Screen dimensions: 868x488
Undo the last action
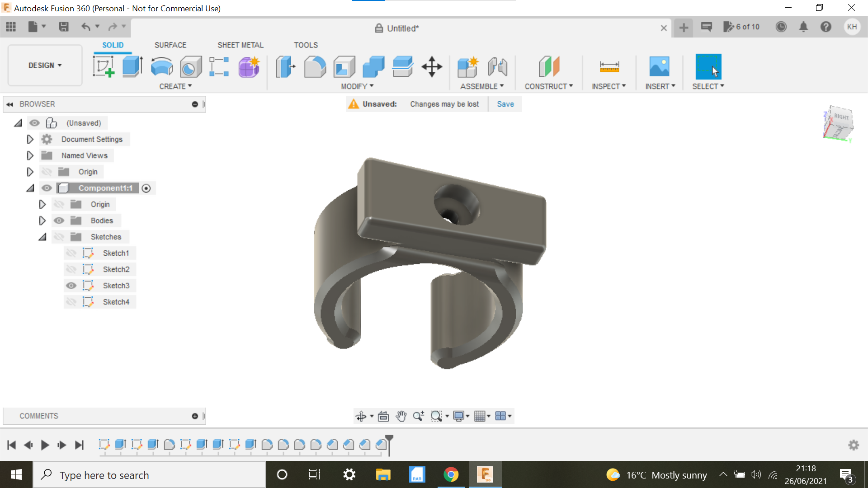(85, 27)
